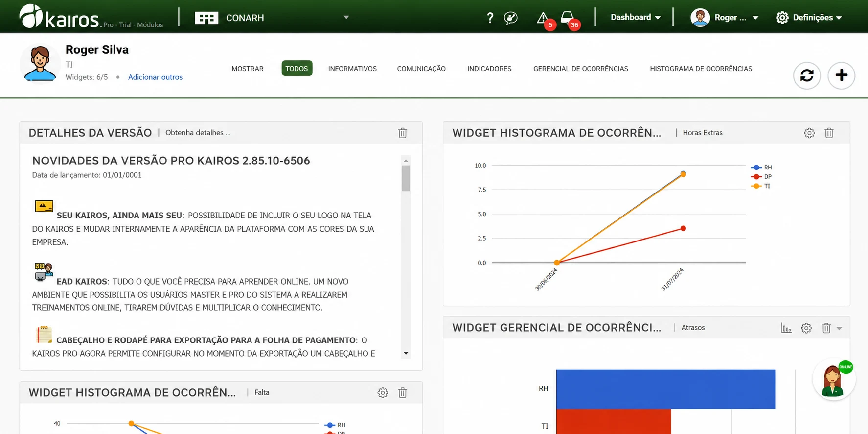Toggle TI series in Horas Extras legend

coord(761,186)
